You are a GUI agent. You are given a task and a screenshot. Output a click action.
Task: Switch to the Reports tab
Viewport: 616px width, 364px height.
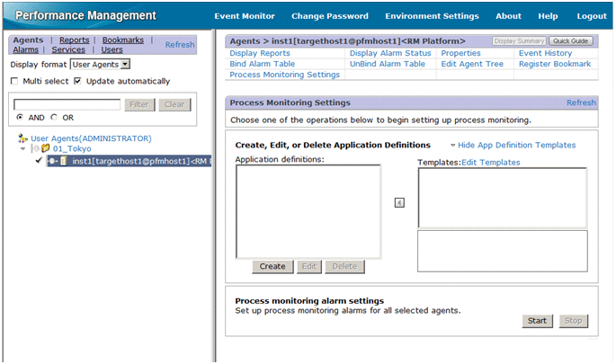[74, 40]
